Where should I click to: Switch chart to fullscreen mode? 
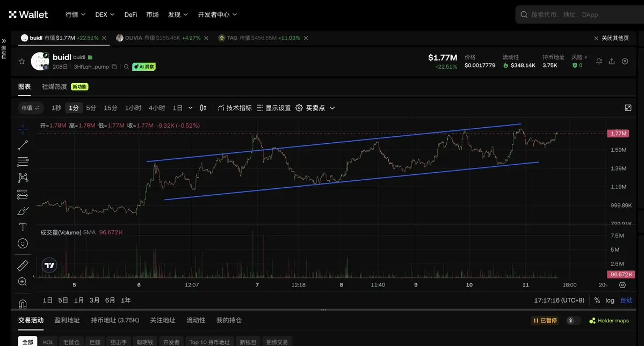(x=628, y=108)
